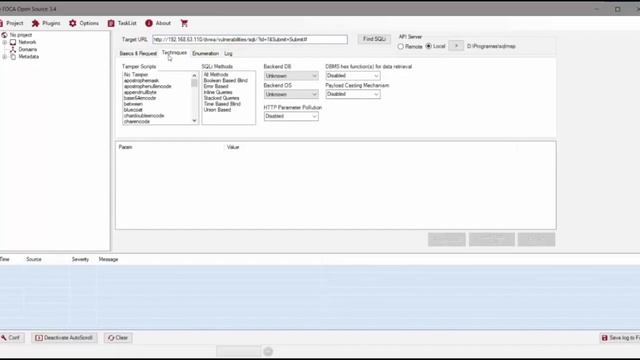This screenshot has height=360, width=640.
Task: Select between tamper script
Action: [133, 104]
